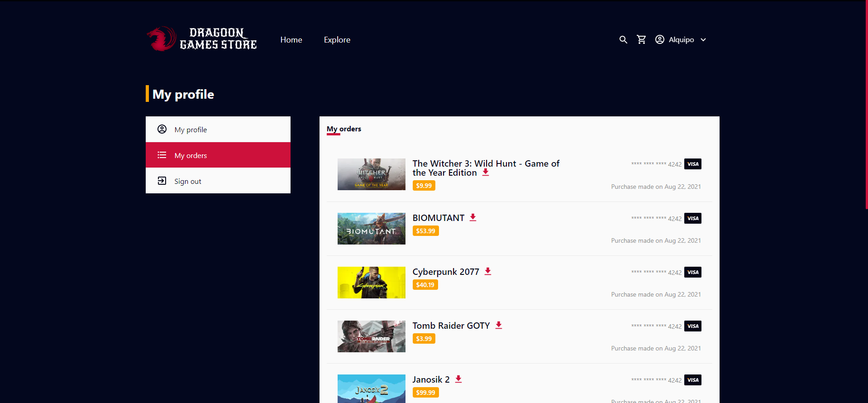Open the search magnifier icon

[x=623, y=40]
